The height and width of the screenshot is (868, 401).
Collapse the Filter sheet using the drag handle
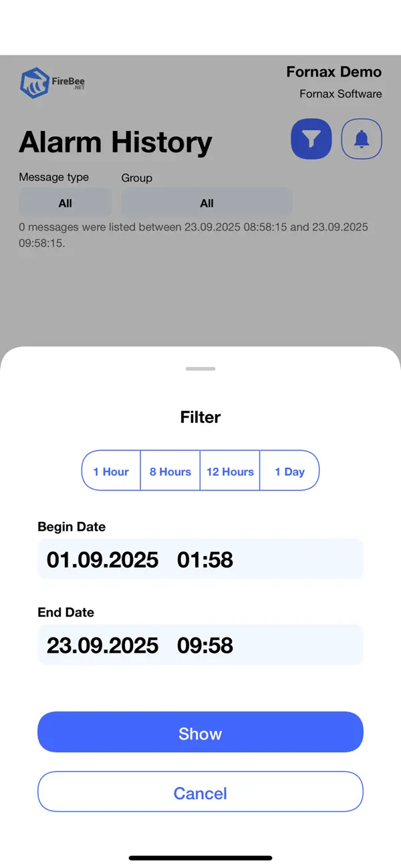pos(200,368)
